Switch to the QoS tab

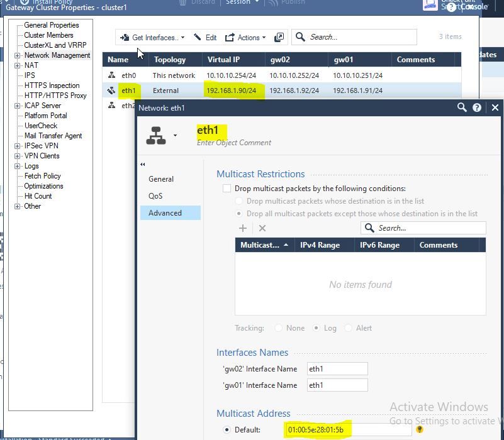[155, 196]
